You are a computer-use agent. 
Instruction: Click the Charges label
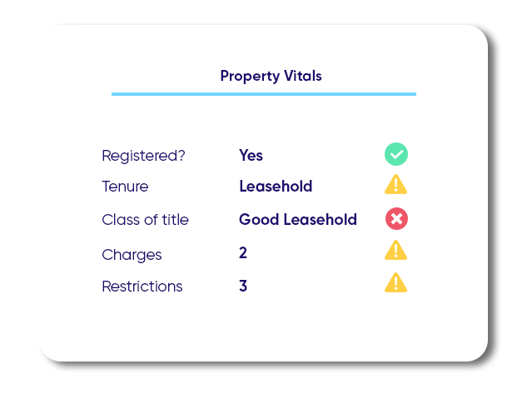tap(132, 255)
